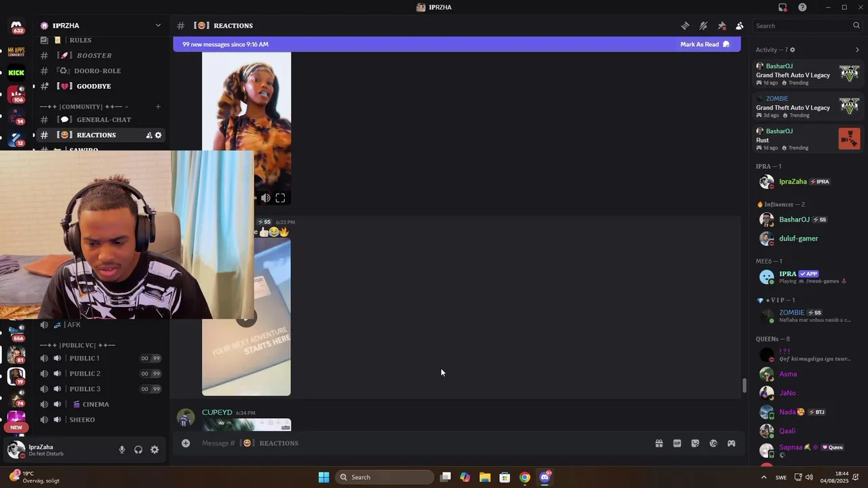This screenshot has height=488, width=868.
Task: Click the chat scrollbar thumb
Action: click(744, 386)
